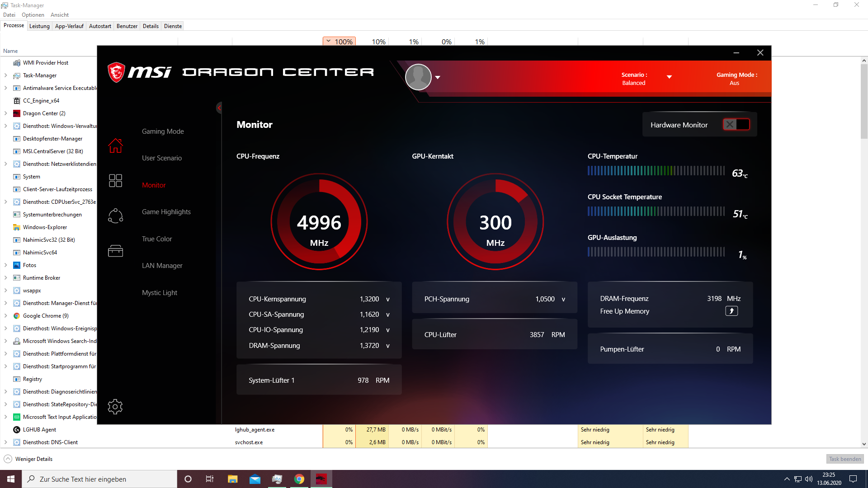Toggle the Hardware Monitor switch

click(x=736, y=124)
